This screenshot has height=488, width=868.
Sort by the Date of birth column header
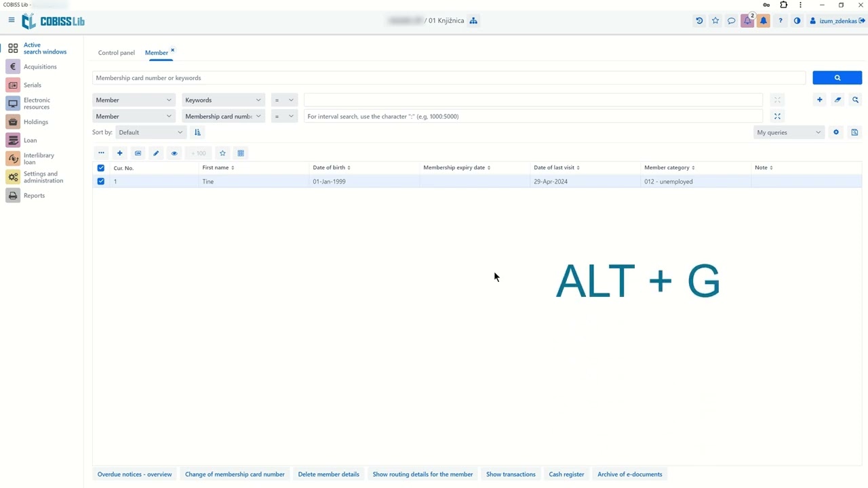click(x=332, y=167)
